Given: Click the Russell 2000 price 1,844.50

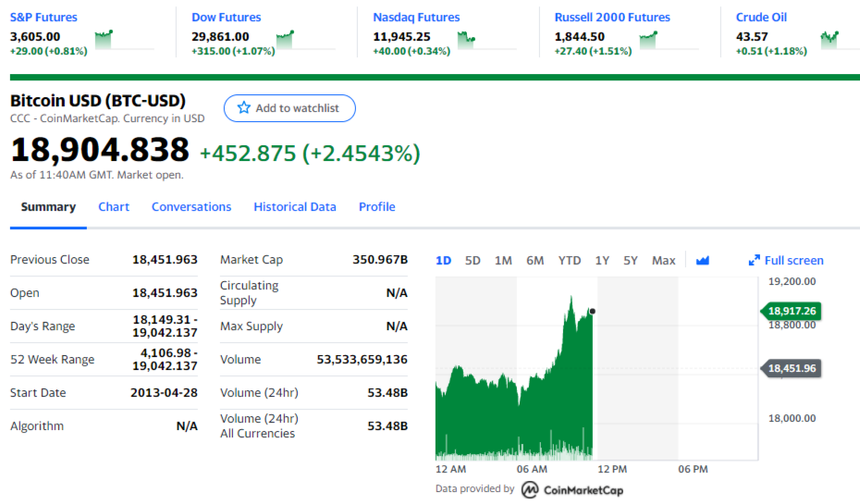Looking at the screenshot, I should pos(579,37).
